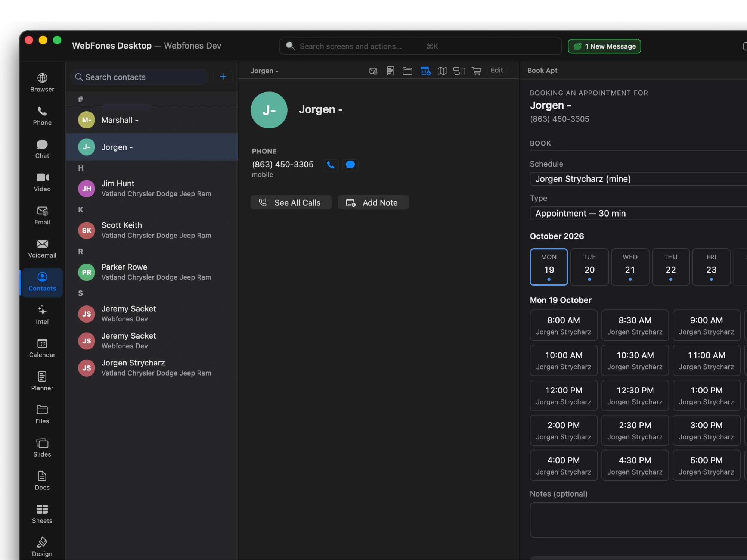
Task: Select Monday 19 in the date strip
Action: point(549,267)
